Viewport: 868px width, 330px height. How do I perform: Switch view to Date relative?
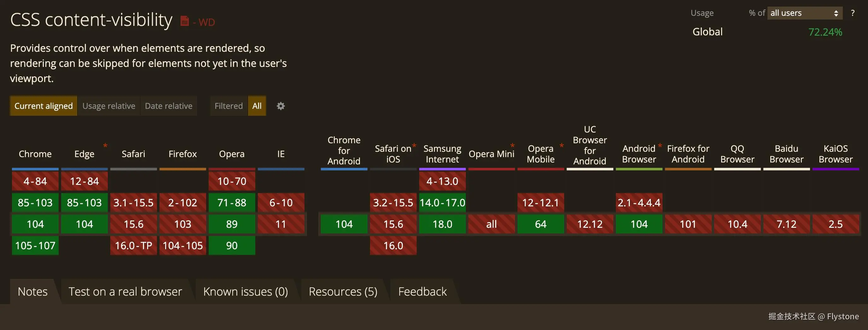tap(169, 106)
